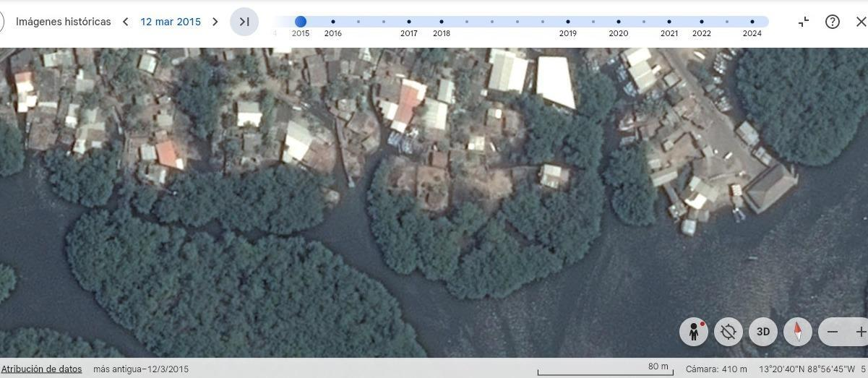The width and height of the screenshot is (868, 378).
Task: Select the 2016 marker on the timeline
Action: click(x=333, y=22)
